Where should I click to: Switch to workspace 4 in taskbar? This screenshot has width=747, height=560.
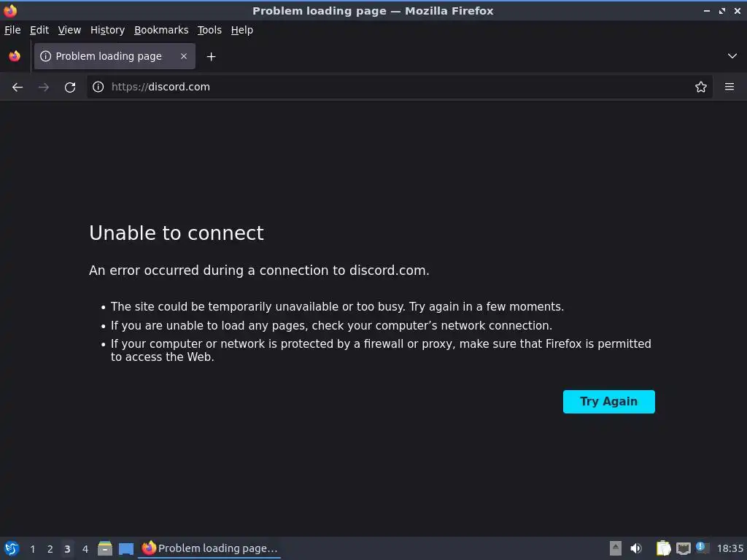tap(85, 549)
